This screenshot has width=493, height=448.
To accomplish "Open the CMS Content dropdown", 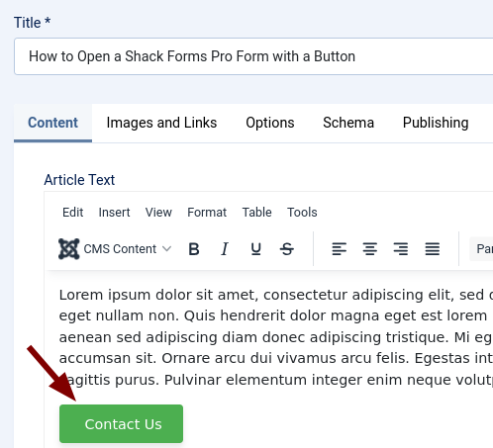I will (115, 249).
